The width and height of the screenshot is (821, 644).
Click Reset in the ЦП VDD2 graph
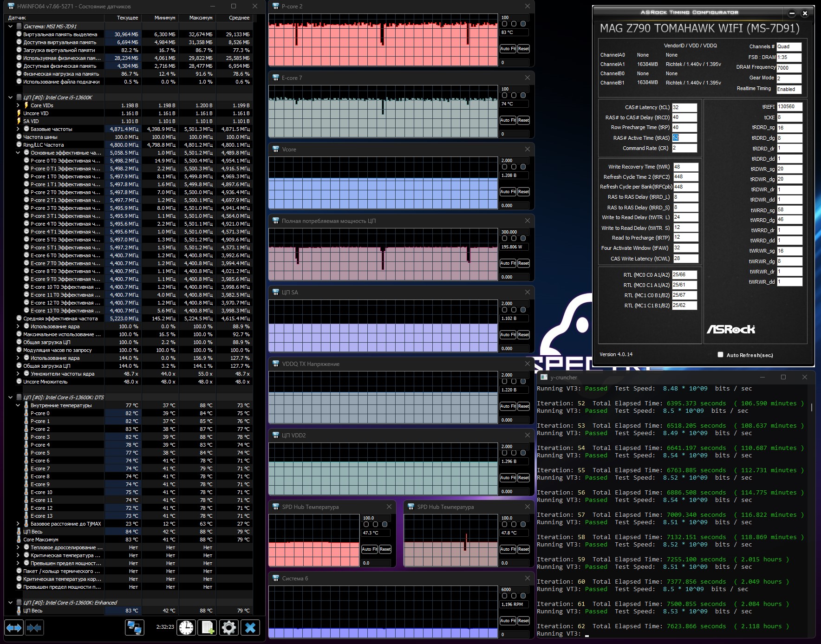point(523,478)
